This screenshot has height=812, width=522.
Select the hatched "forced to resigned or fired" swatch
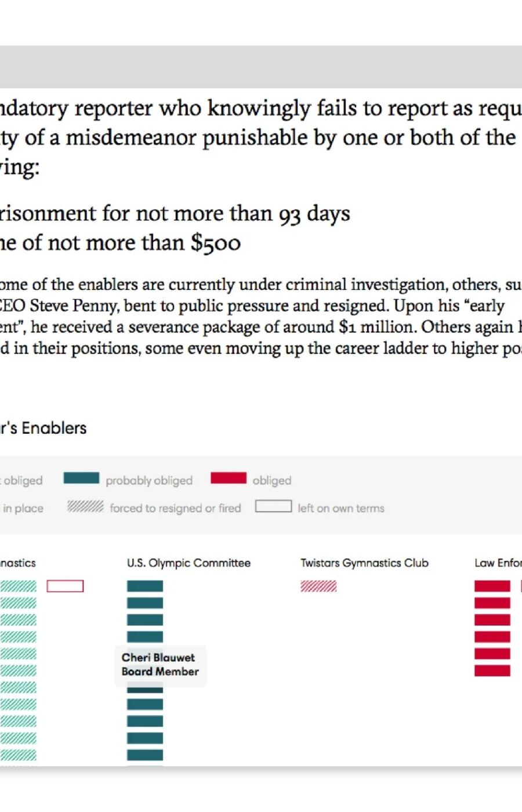pos(85,506)
